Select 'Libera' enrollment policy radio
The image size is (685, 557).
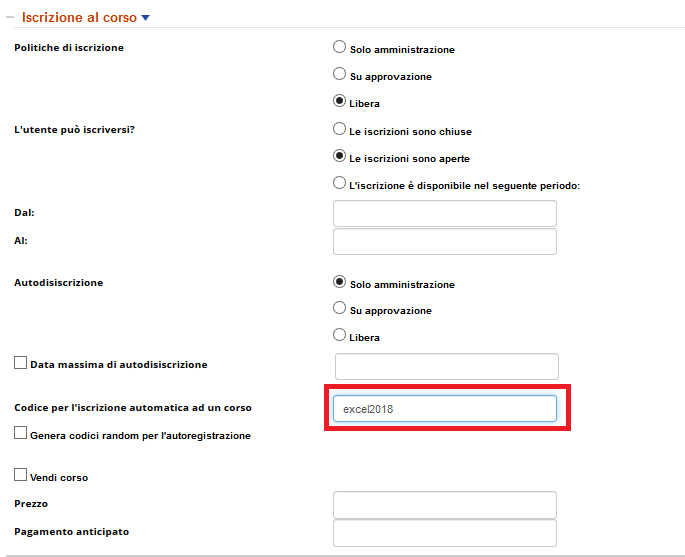(x=339, y=101)
